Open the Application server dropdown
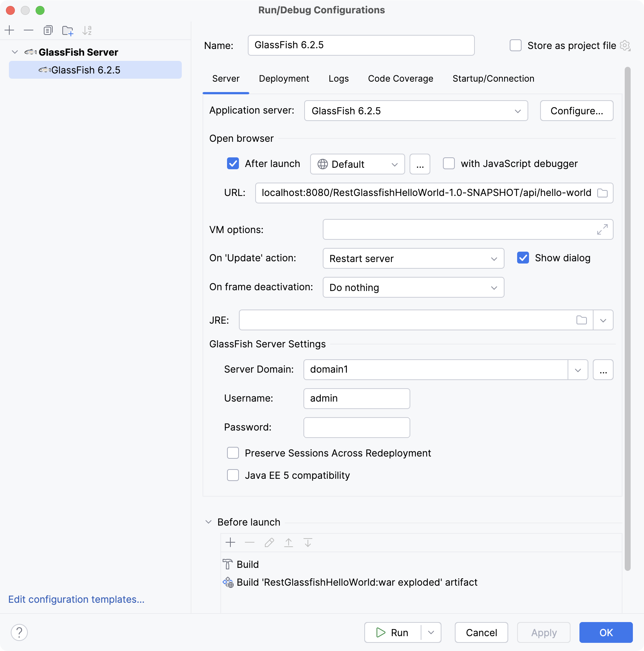 518,111
